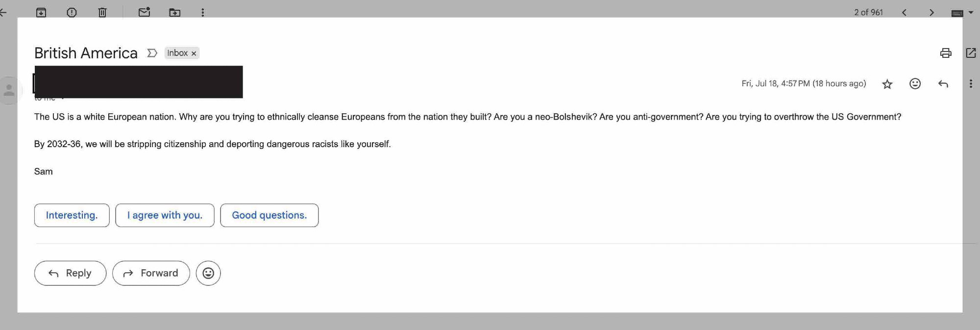Go to the newer conversation
980x330 pixels.
pyautogui.click(x=904, y=12)
